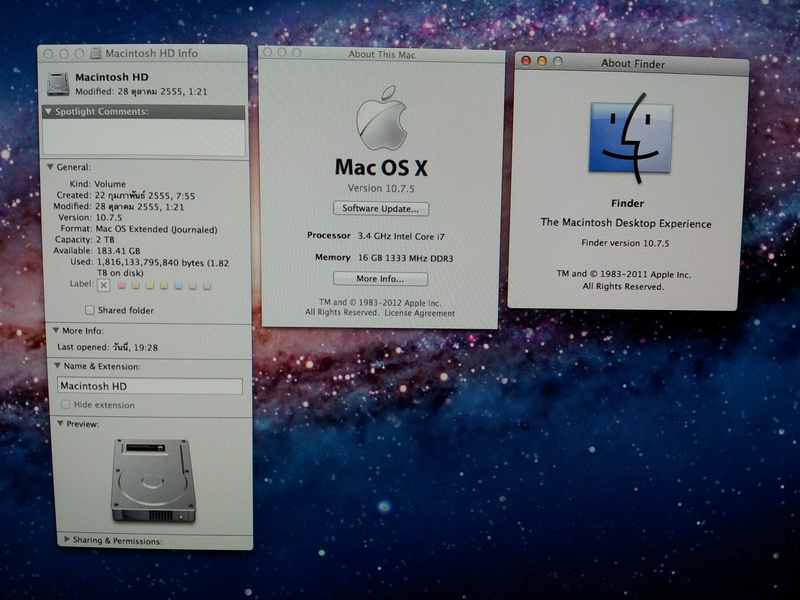800x600 pixels.
Task: Minimize the About Finder window
Action: click(542, 61)
